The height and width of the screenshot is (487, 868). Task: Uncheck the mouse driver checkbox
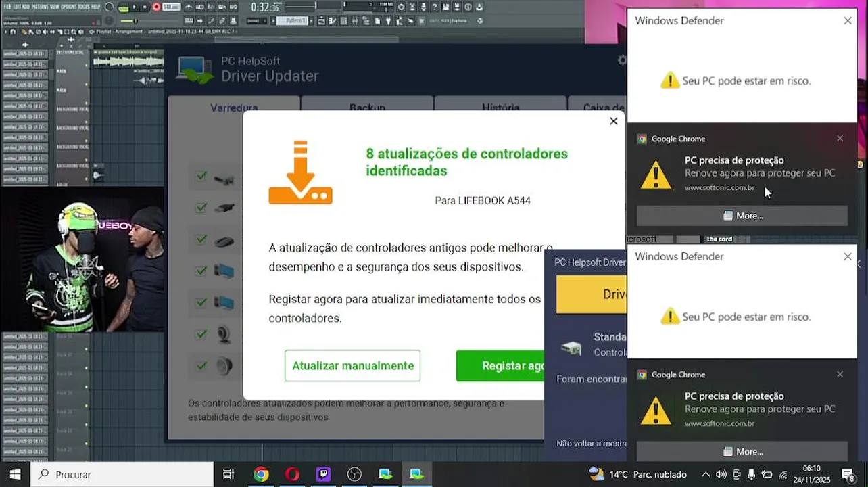point(201,239)
